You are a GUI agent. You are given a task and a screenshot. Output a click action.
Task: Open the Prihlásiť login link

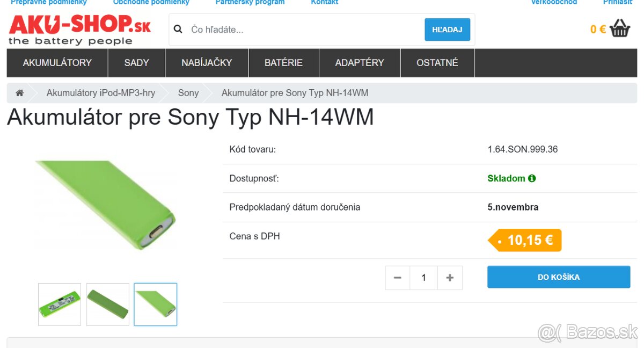pos(617,2)
